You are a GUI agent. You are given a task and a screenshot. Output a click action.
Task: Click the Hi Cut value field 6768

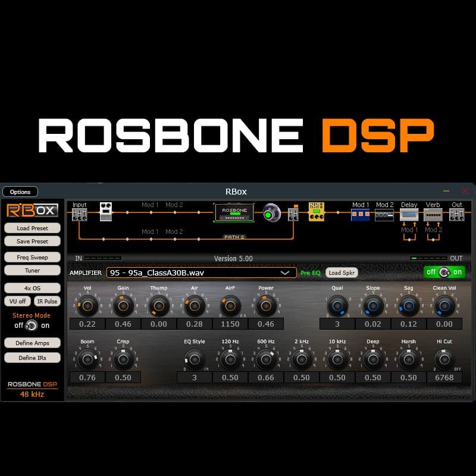(444, 378)
